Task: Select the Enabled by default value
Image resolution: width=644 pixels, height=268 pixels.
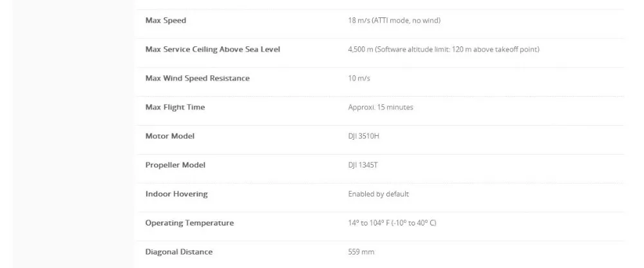Action: (379, 194)
